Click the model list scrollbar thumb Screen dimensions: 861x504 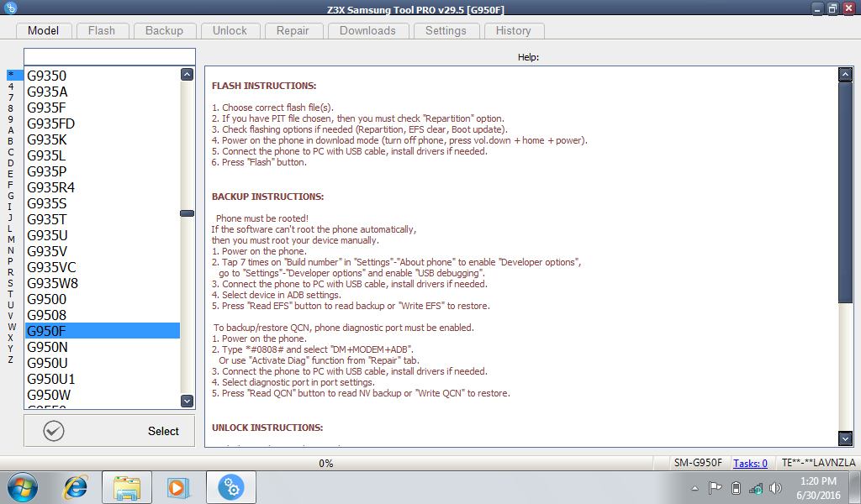(x=187, y=213)
